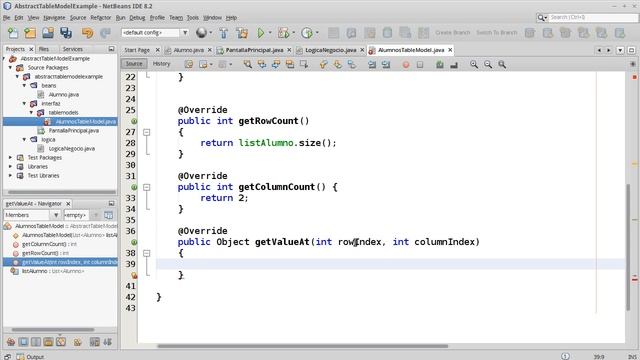Click the Last Edit icon in editor toolbar
640x360 pixels.
pyautogui.click(x=189, y=64)
